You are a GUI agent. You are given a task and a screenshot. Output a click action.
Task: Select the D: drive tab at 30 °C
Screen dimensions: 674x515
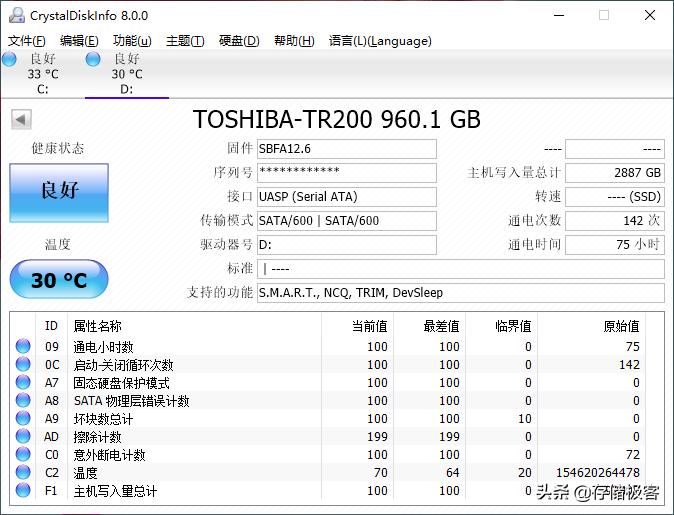(127, 74)
